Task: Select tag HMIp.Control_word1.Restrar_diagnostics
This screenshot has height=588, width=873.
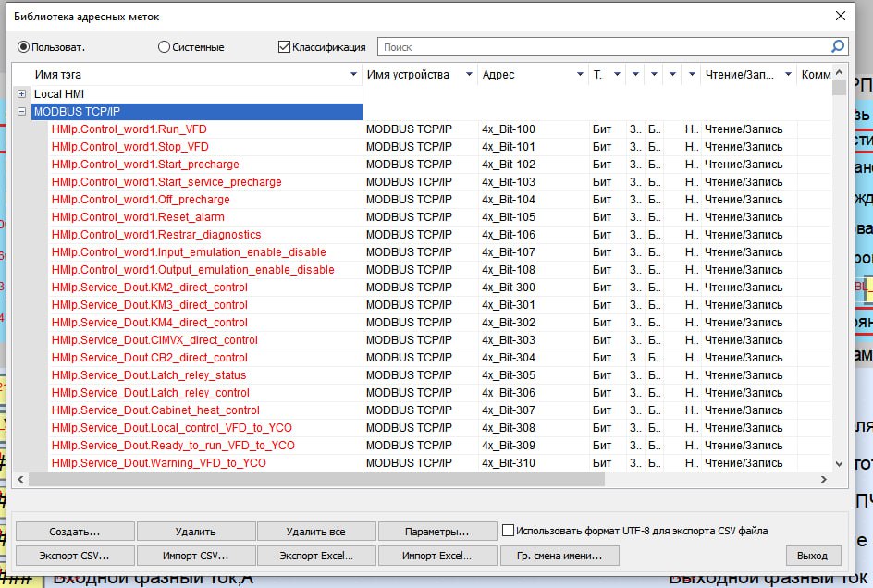Action: point(156,235)
